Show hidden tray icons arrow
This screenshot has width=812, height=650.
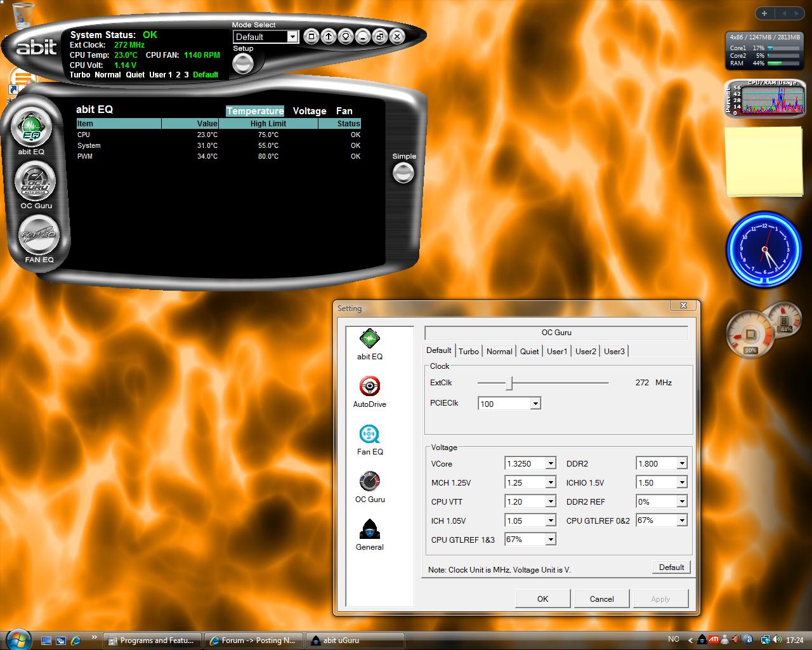point(689,640)
